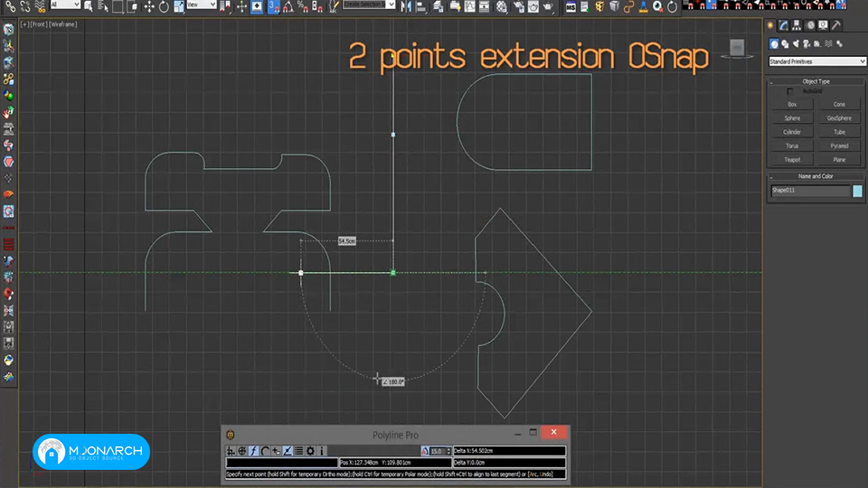The image size is (868, 488).
Task: Select the Rotate transform tool
Action: [x=164, y=6]
